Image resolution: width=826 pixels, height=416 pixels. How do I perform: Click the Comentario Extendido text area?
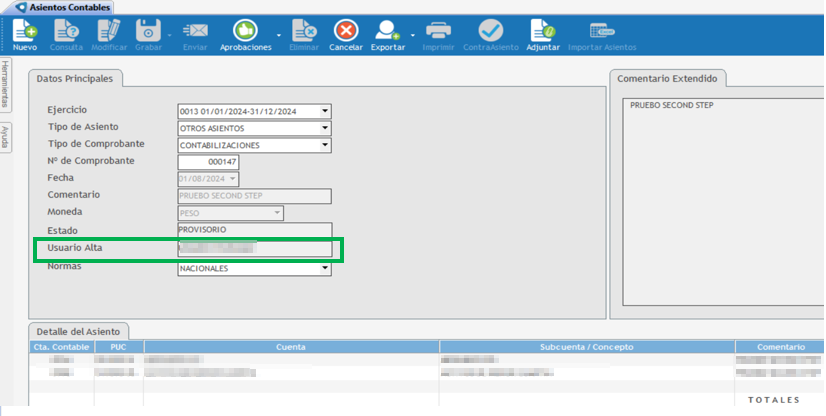[724, 202]
